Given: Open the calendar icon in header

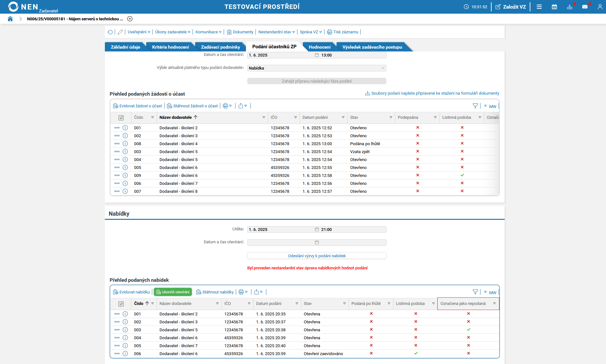Looking at the screenshot, I should (x=554, y=7).
